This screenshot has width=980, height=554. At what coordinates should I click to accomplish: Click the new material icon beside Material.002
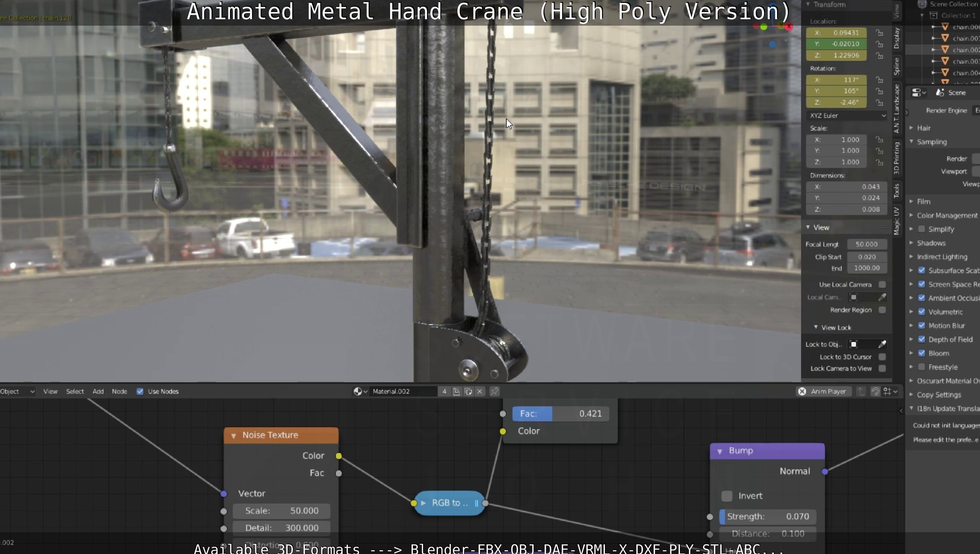tap(456, 391)
